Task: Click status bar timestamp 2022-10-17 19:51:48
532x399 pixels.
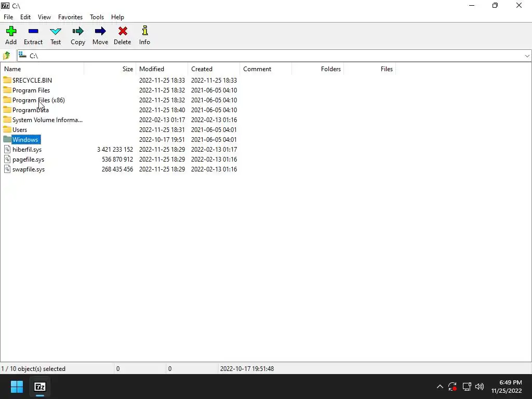Action: tap(247, 369)
